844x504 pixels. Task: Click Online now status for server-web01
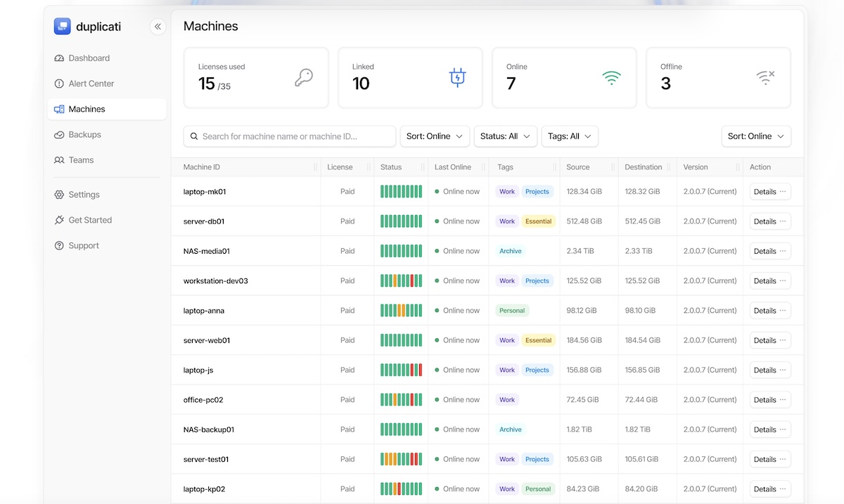(457, 340)
